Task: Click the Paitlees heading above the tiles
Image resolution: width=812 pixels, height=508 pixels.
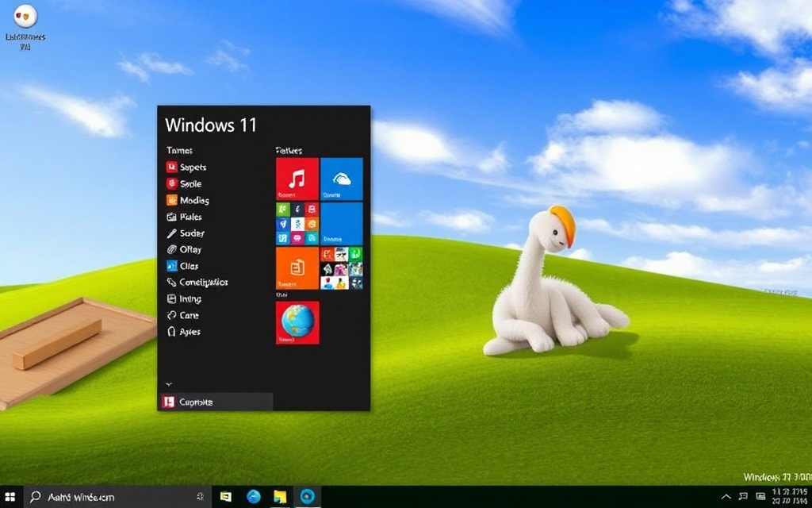Action: (x=289, y=150)
